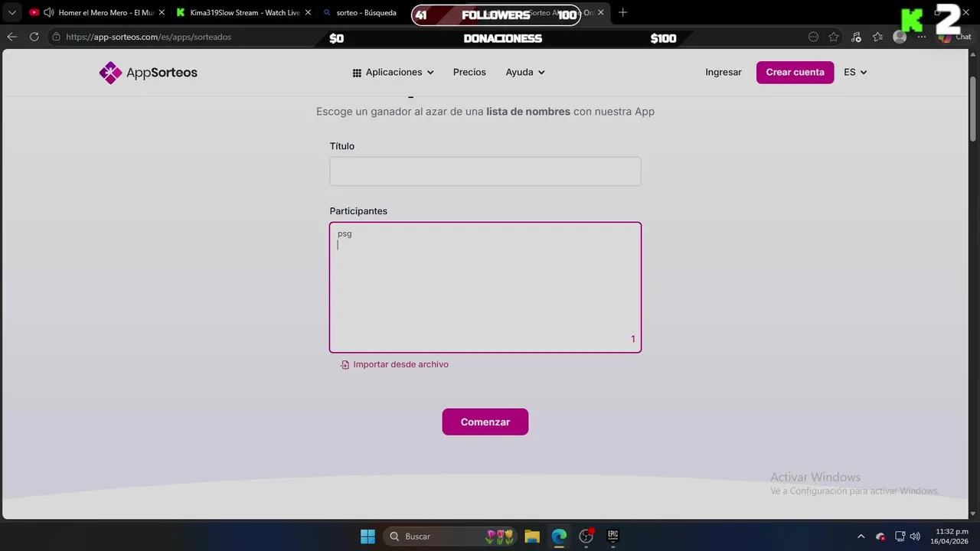The image size is (980, 551).
Task: Open the favorites list icon
Action: [877, 37]
